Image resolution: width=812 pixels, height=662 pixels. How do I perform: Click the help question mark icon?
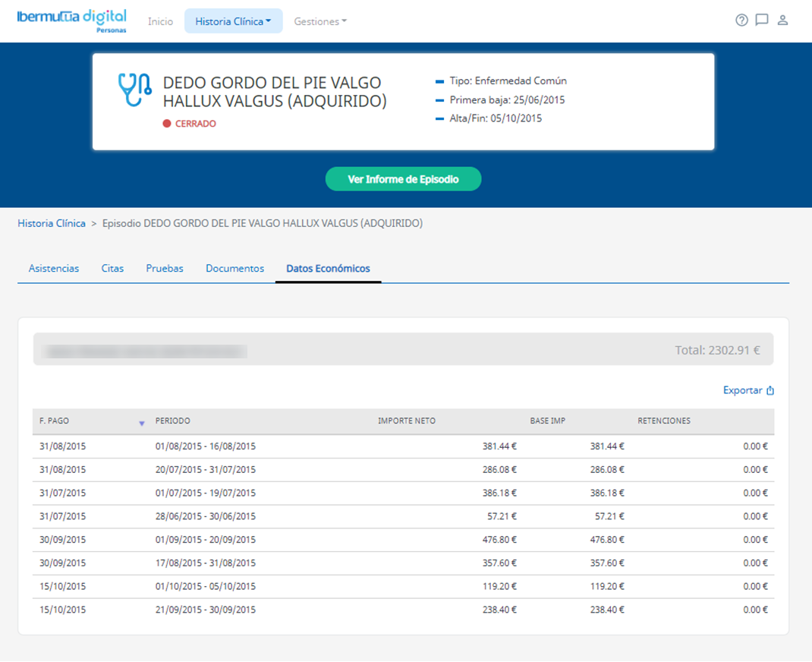click(x=741, y=20)
